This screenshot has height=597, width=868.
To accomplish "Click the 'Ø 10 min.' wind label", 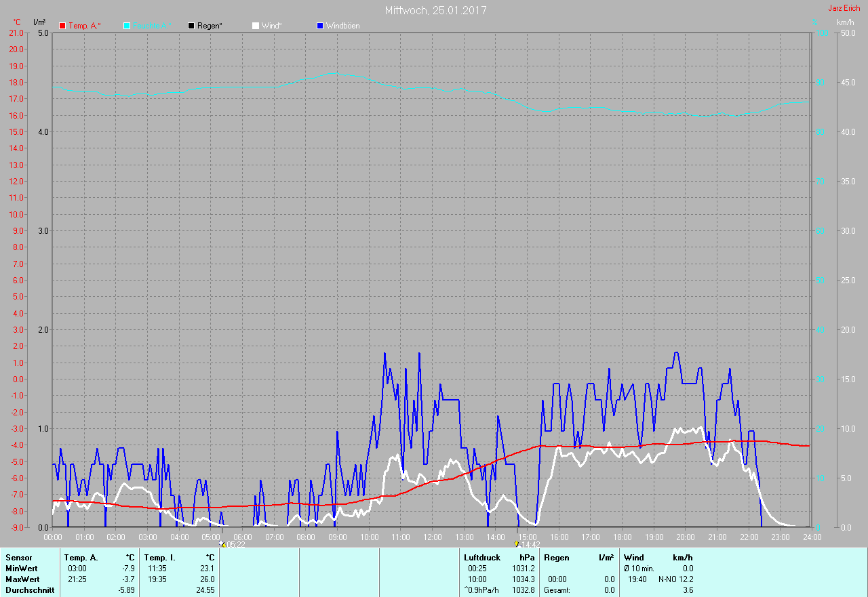I will [639, 569].
